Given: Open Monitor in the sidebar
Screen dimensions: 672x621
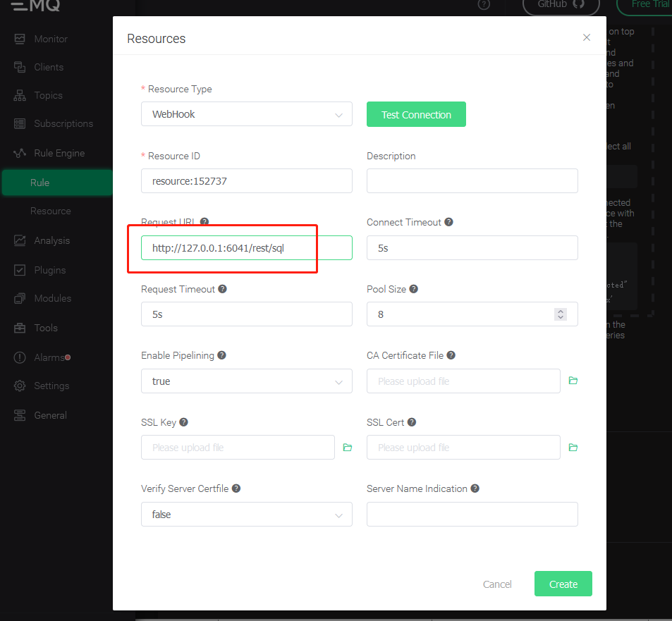Looking at the screenshot, I should pos(51,39).
